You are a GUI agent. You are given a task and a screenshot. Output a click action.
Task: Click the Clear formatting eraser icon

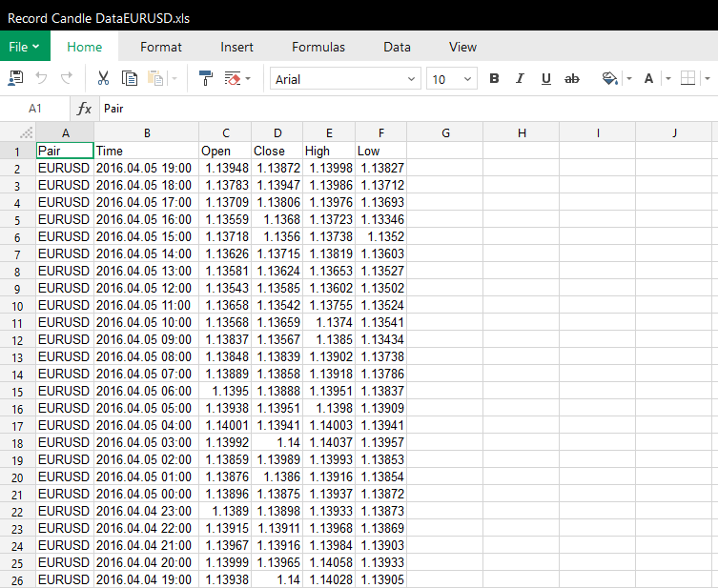tap(233, 79)
